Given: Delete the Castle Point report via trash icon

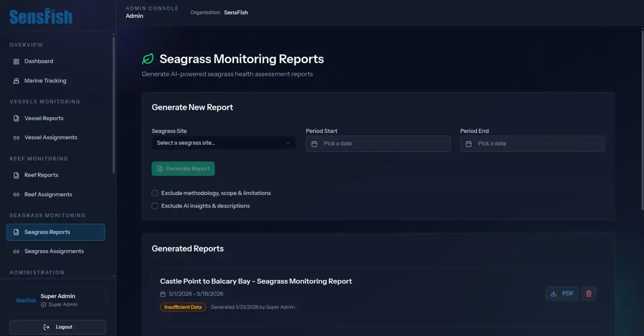Looking at the screenshot, I should point(589,293).
